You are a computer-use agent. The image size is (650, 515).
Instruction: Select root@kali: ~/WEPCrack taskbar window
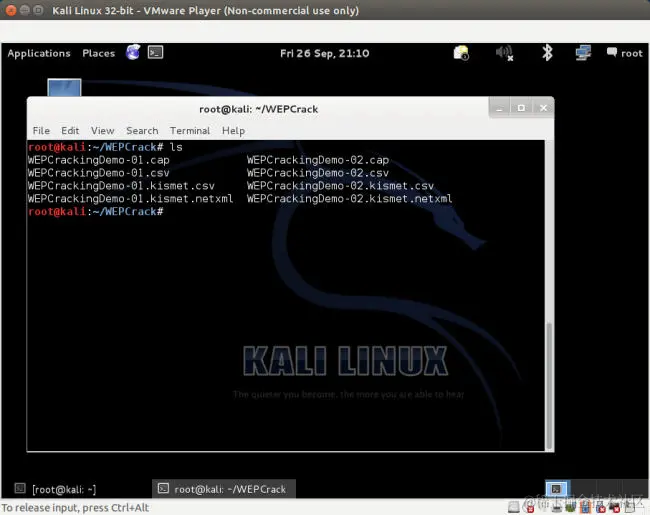(x=224, y=489)
